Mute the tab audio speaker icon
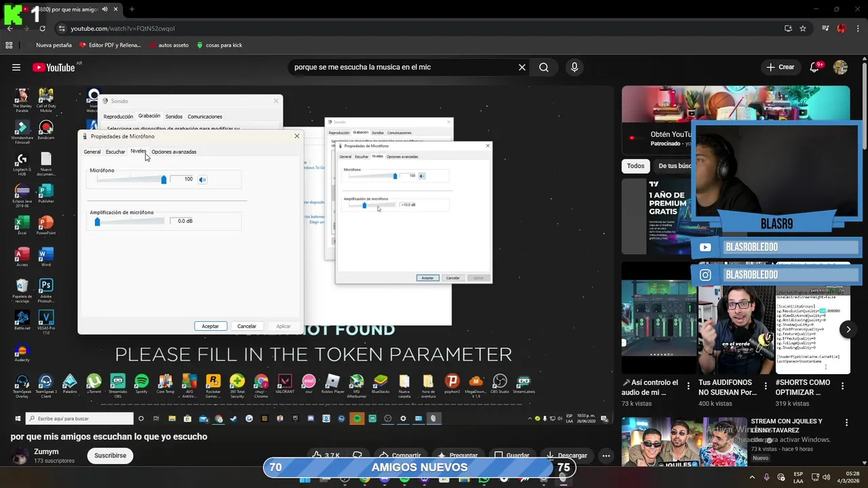 104,9
